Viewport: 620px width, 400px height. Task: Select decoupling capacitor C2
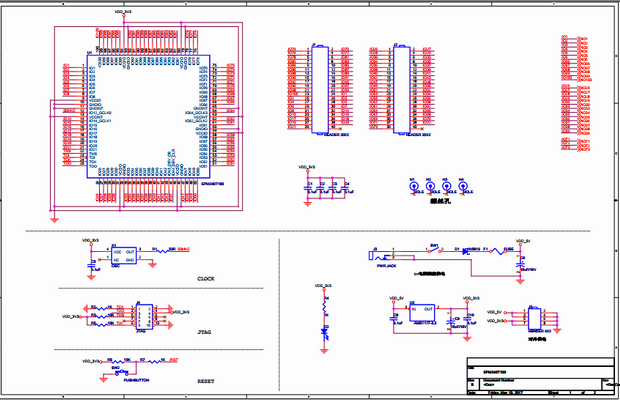[320, 188]
